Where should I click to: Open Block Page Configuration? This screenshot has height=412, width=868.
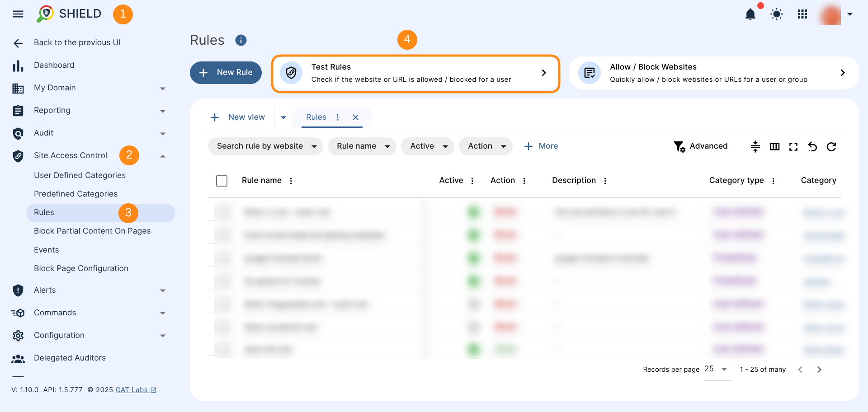pyautogui.click(x=81, y=268)
